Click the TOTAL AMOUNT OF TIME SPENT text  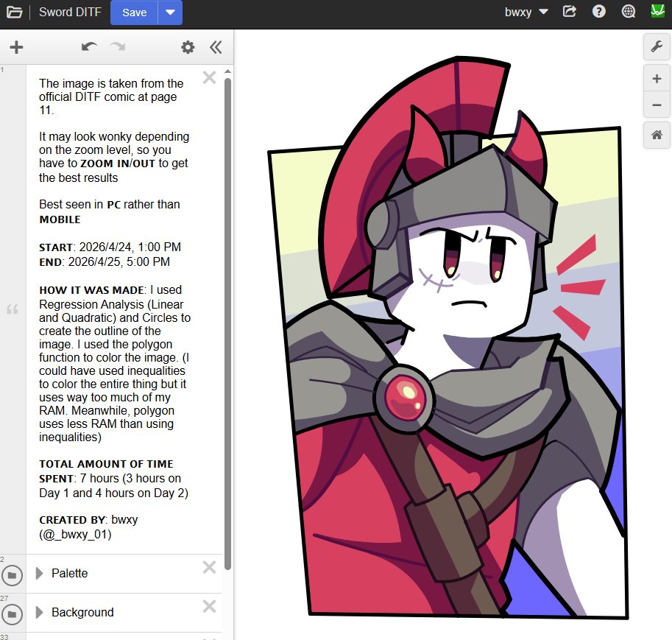coord(106,471)
